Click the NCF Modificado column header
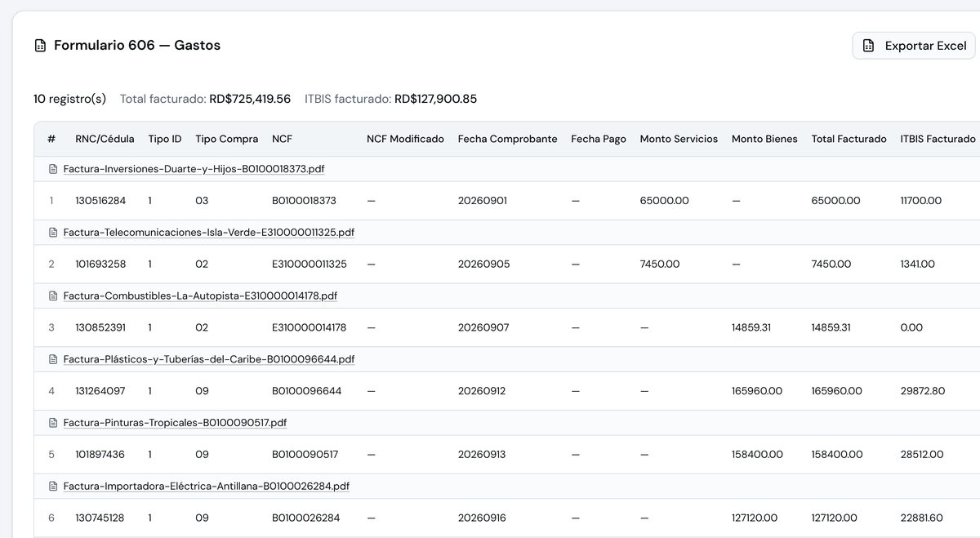This screenshot has height=538, width=980. 405,139
